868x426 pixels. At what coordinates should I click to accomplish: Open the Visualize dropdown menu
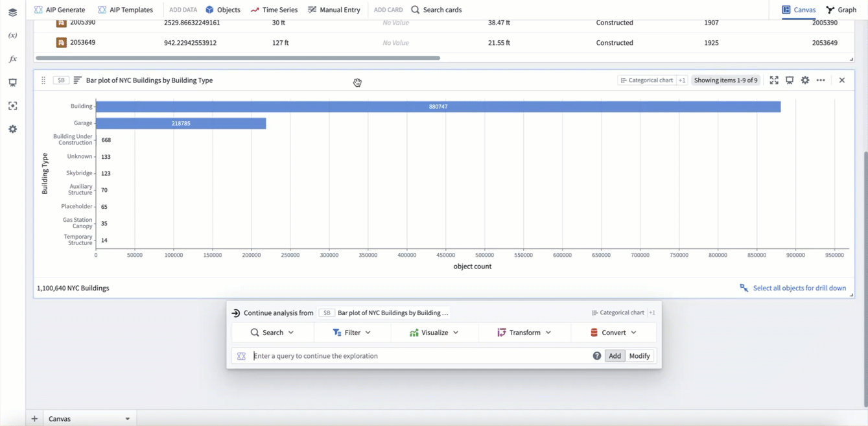pos(434,333)
